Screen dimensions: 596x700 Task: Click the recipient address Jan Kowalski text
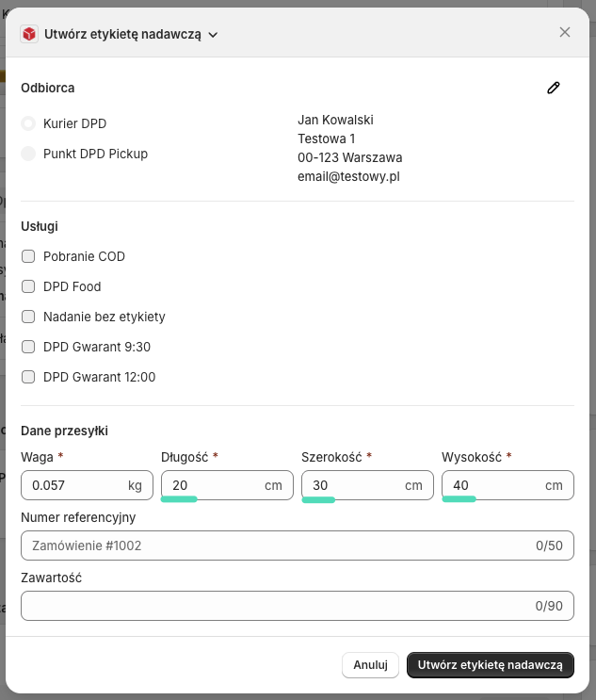tap(335, 120)
